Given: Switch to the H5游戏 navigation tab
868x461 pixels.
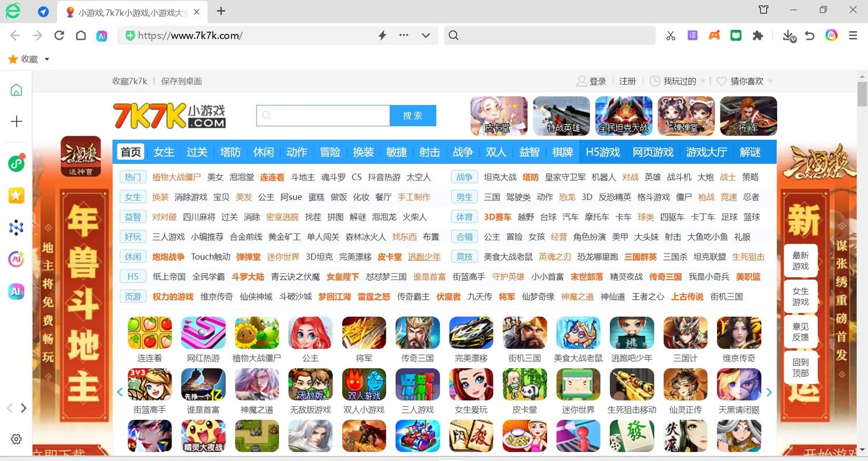Looking at the screenshot, I should point(602,152).
